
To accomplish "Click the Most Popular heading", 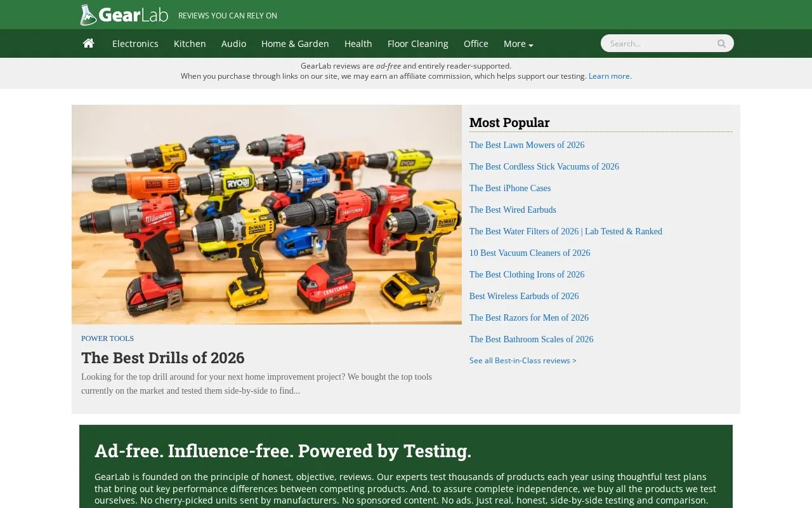I will (x=509, y=122).
